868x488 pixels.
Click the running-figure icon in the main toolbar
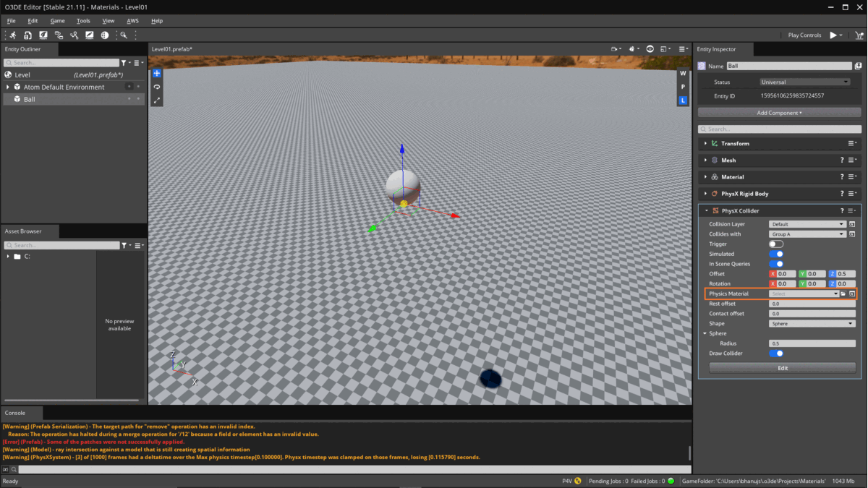(x=12, y=35)
